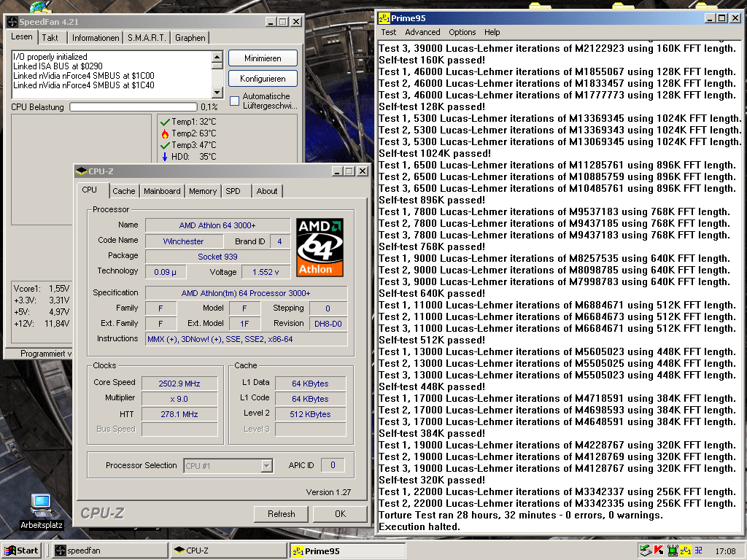Switch to the Cache tab in CPU-Z

tap(124, 192)
